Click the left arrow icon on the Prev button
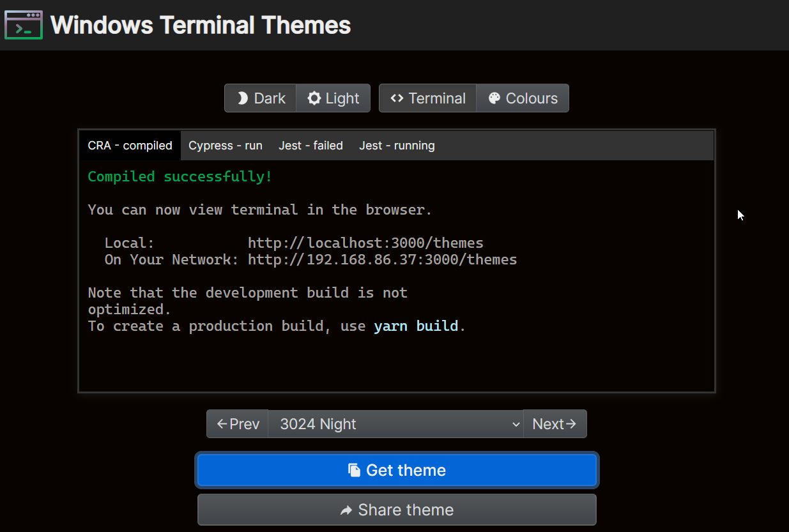This screenshot has height=532, width=789. (222, 423)
